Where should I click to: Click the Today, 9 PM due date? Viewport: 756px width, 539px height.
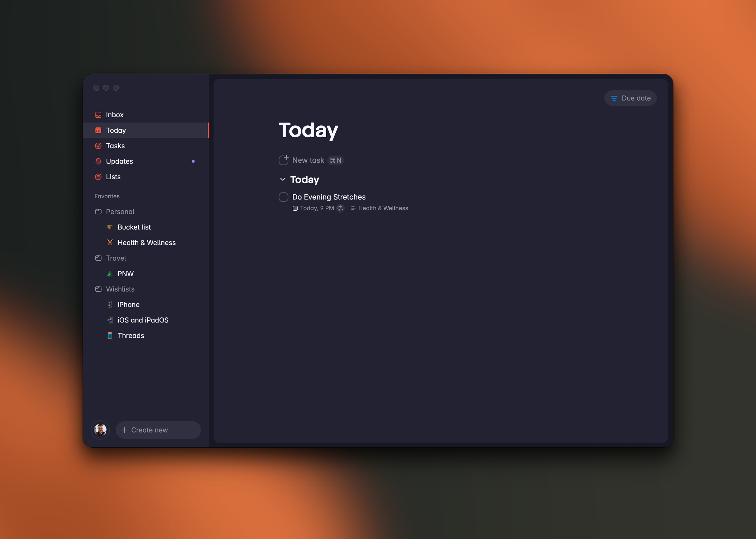[317, 208]
